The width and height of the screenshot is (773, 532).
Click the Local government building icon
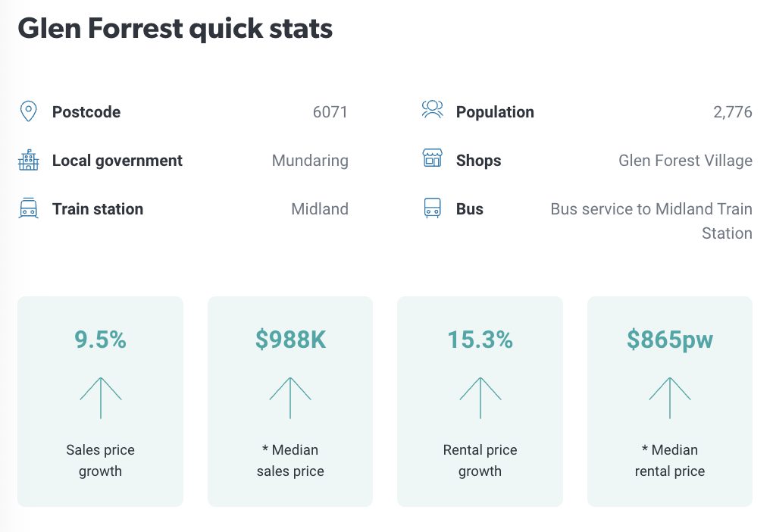28,160
